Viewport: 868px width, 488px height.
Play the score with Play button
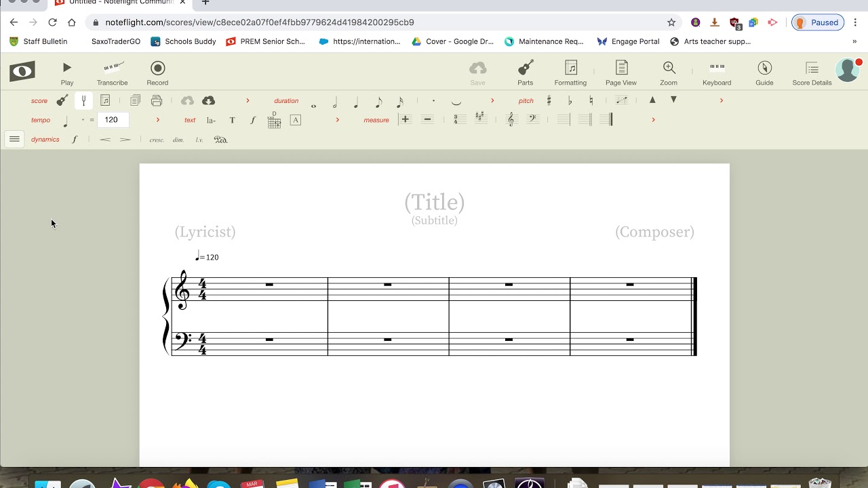[67, 73]
